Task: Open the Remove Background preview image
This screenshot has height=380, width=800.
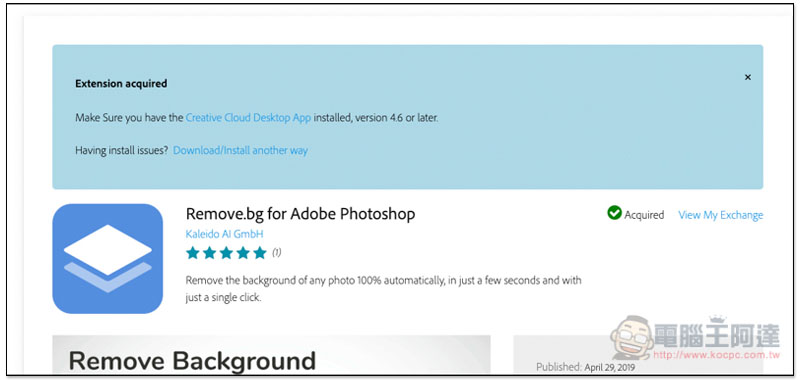Action: pos(271,354)
